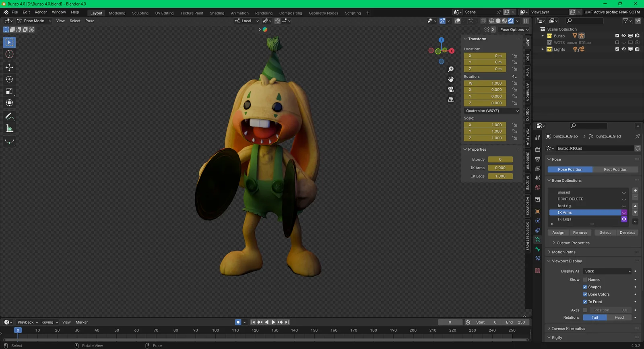This screenshot has width=644, height=349.
Task: Switch to the Sculpting workspace tab
Action: 140,13
